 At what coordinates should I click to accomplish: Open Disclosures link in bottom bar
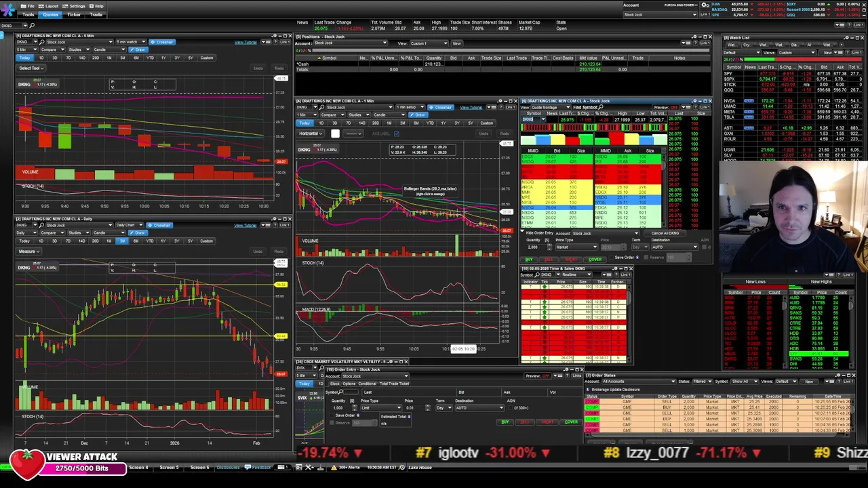(228, 467)
